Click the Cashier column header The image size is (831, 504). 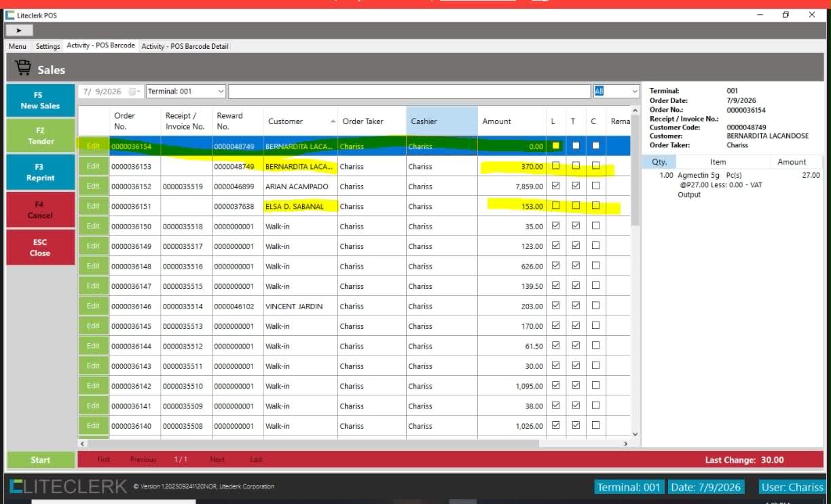[442, 121]
